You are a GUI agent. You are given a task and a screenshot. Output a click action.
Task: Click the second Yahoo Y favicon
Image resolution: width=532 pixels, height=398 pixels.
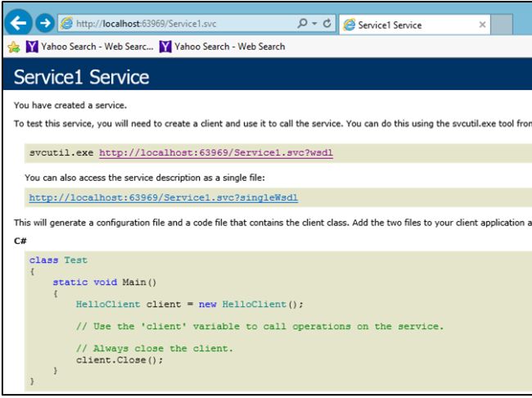pos(165,47)
